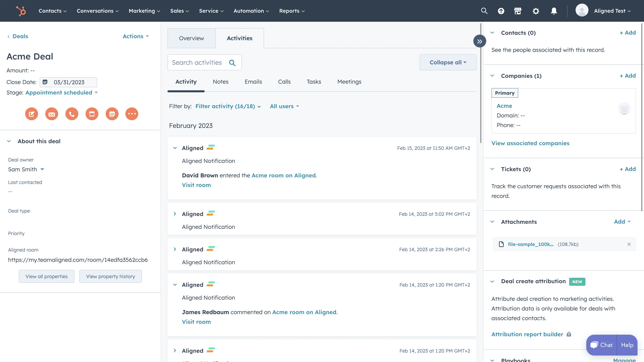Viewport: 644px width, 362px height.
Task: Remove the file-sample attachment with X
Action: click(x=629, y=244)
